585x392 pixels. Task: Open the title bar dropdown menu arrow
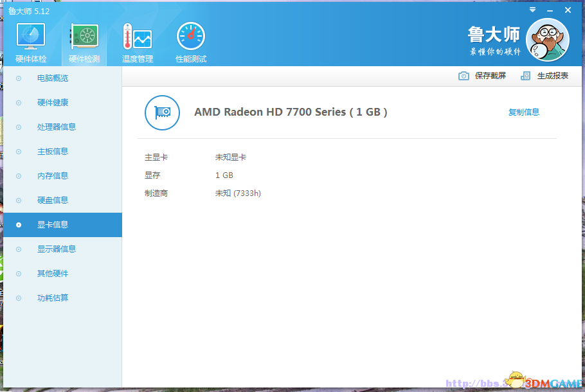532,10
